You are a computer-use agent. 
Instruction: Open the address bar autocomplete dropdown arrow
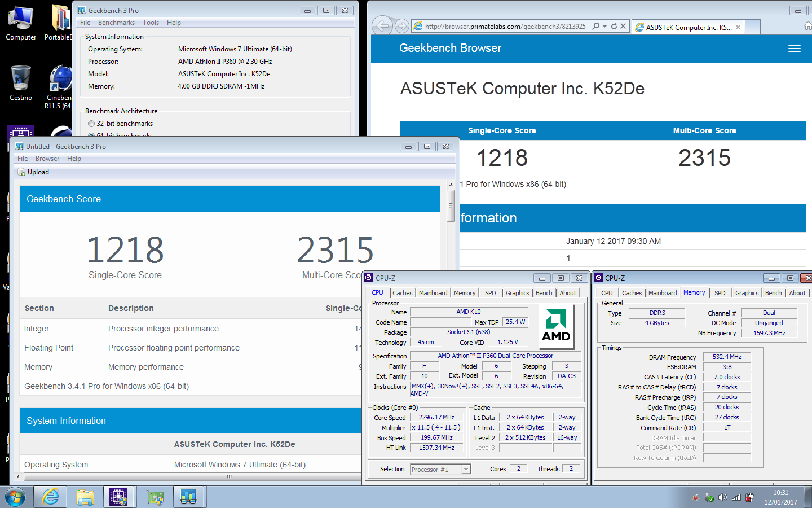[x=604, y=26]
